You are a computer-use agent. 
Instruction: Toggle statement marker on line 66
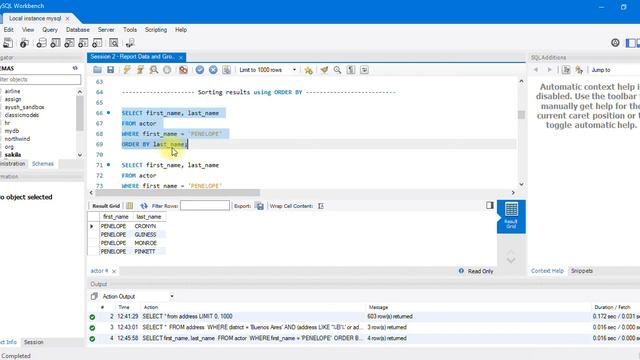pos(109,113)
